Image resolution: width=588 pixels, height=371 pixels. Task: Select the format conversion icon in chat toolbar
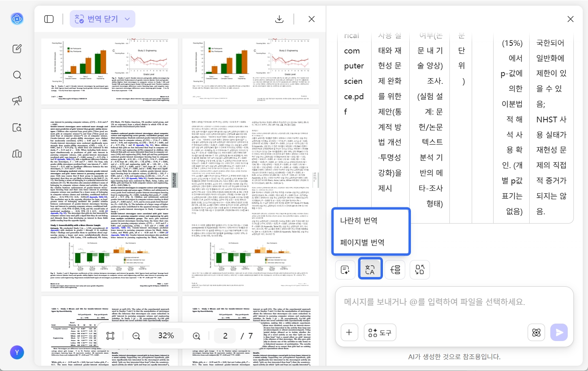[419, 269]
